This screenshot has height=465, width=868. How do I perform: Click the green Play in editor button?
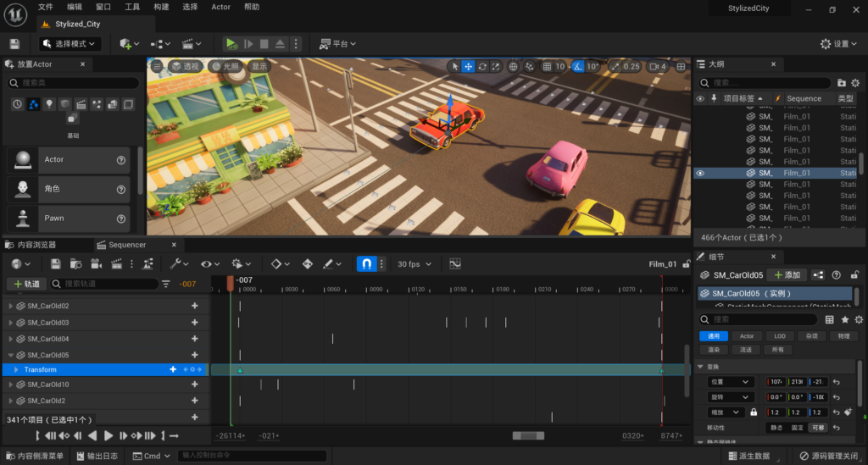coord(231,44)
